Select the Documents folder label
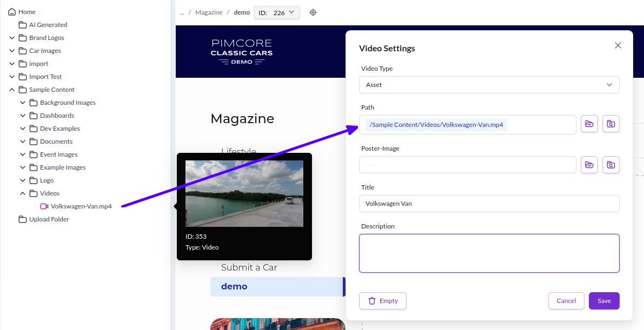Image resolution: width=644 pixels, height=330 pixels. tap(56, 141)
